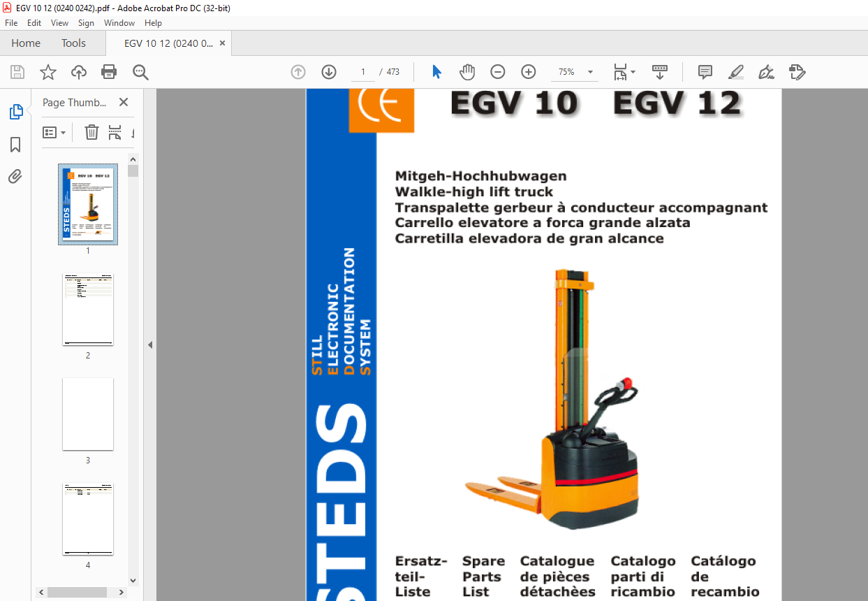
Task: Go to previous page with the up arrow
Action: tap(298, 72)
